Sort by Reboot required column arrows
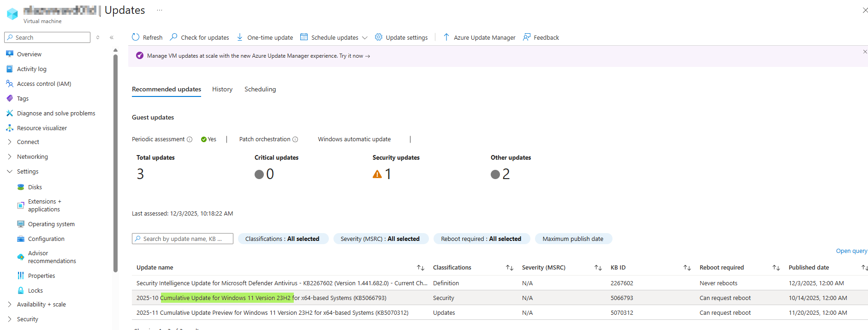 776,268
